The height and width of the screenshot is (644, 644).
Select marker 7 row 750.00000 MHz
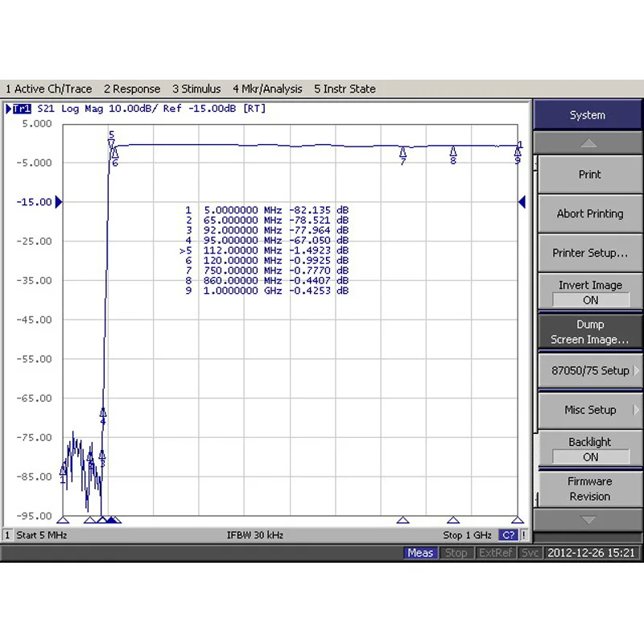point(266,270)
